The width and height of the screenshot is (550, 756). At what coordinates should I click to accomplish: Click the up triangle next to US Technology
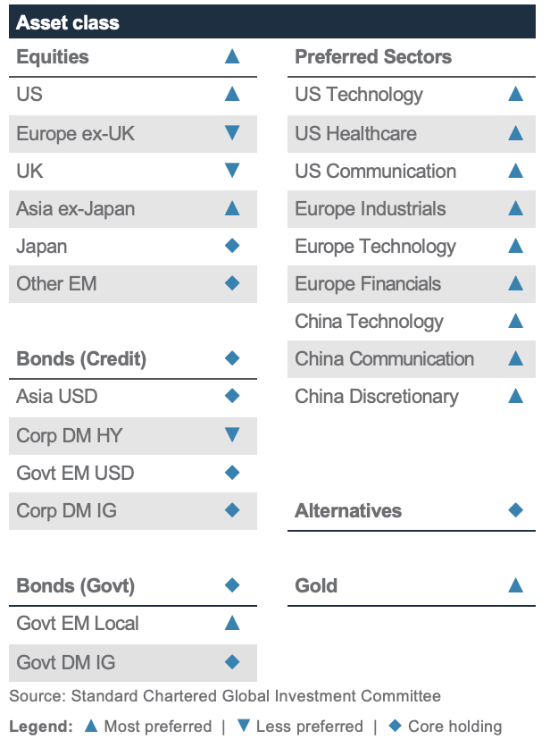coord(515,94)
